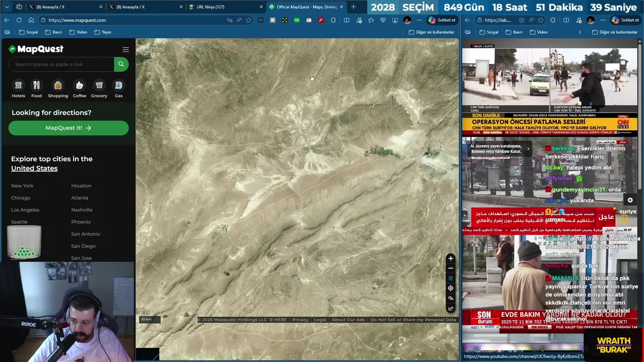Toggle satellite globe map layer
The height and width of the screenshot is (362, 644).
coord(450,278)
